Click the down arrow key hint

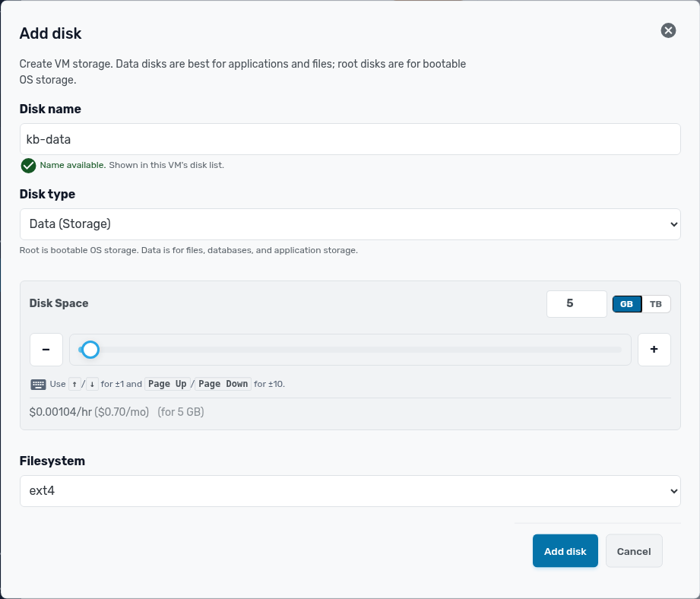(x=92, y=384)
